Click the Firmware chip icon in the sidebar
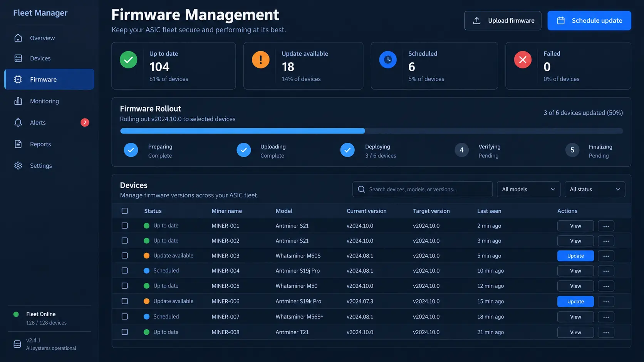The width and height of the screenshot is (644, 362). 18,79
